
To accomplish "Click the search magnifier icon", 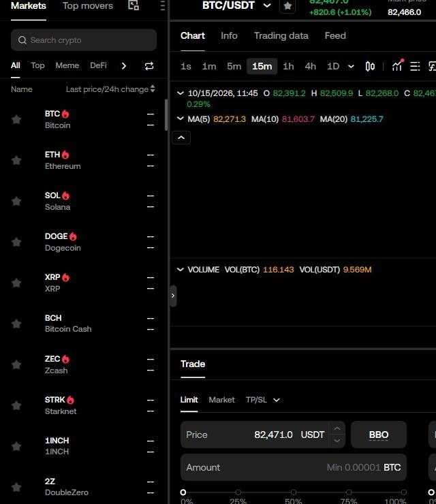I will (x=22, y=40).
